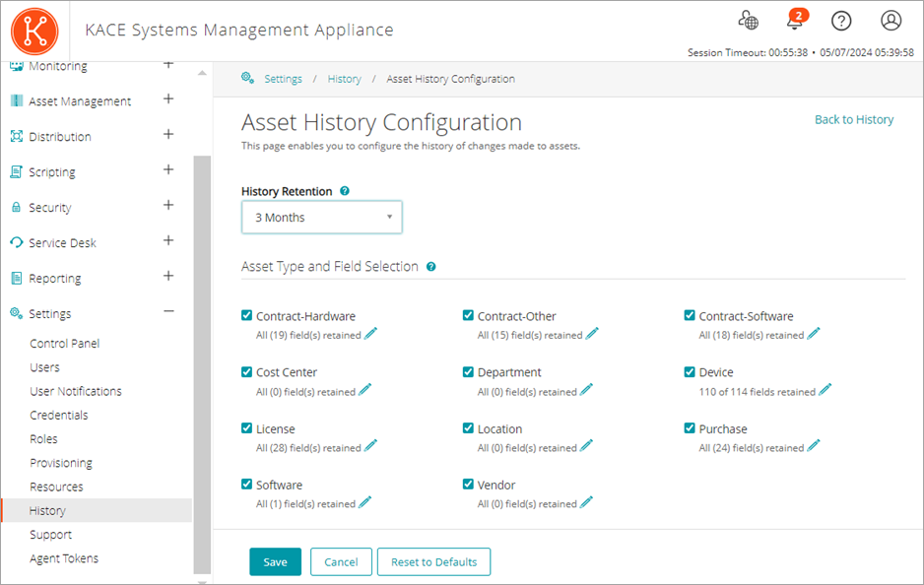Click the Scripting sidebar icon

(x=17, y=171)
